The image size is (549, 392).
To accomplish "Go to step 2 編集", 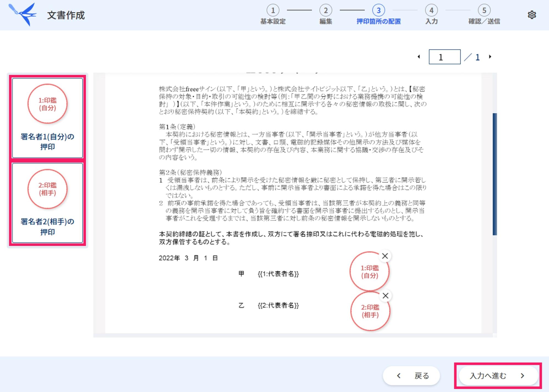I will point(326,15).
